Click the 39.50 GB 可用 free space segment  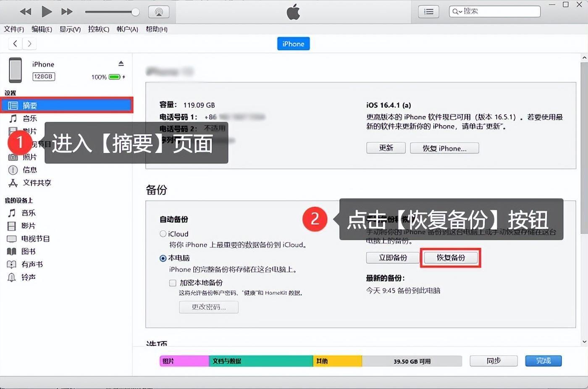(412, 361)
